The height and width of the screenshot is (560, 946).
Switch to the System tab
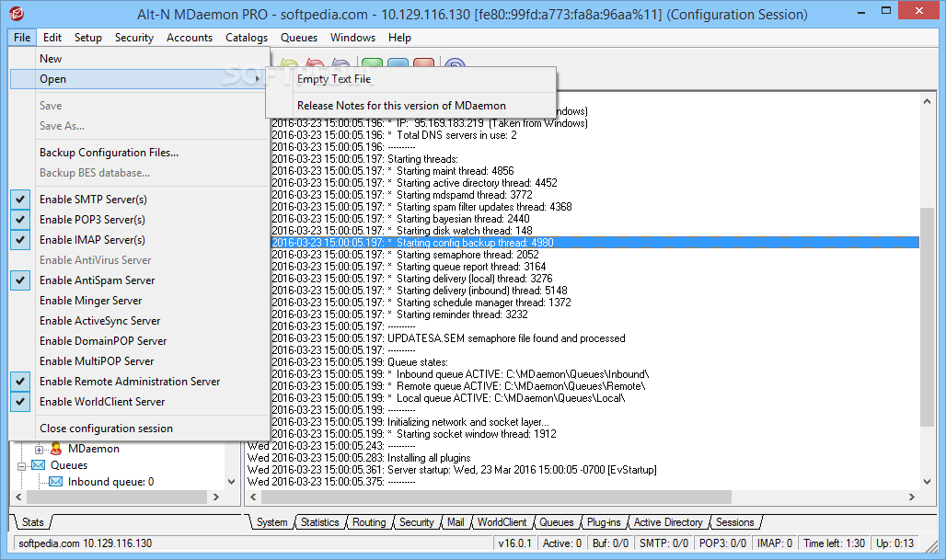pos(271,522)
